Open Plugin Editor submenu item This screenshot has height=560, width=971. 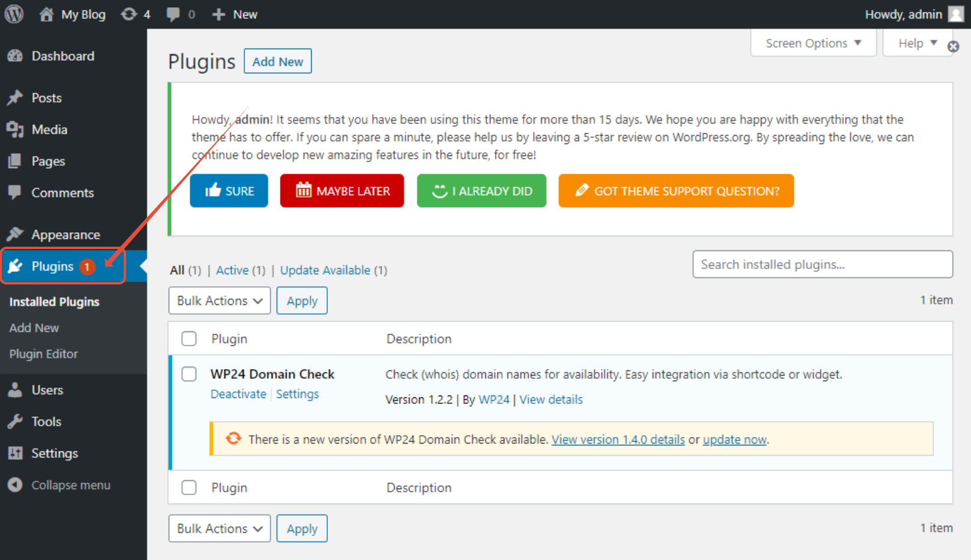click(x=44, y=354)
